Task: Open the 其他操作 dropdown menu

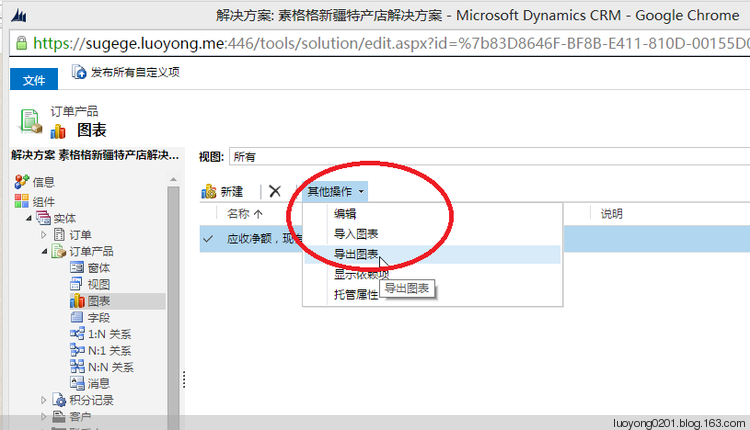Action: tap(335, 192)
